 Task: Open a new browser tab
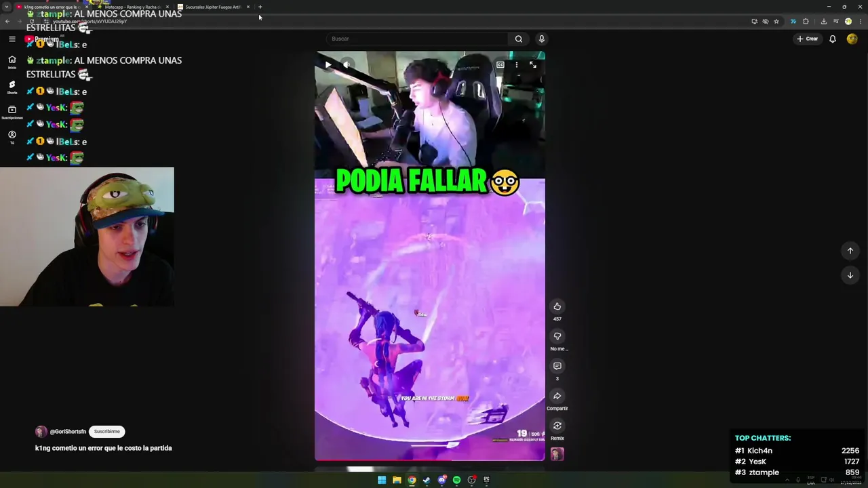pos(260,7)
